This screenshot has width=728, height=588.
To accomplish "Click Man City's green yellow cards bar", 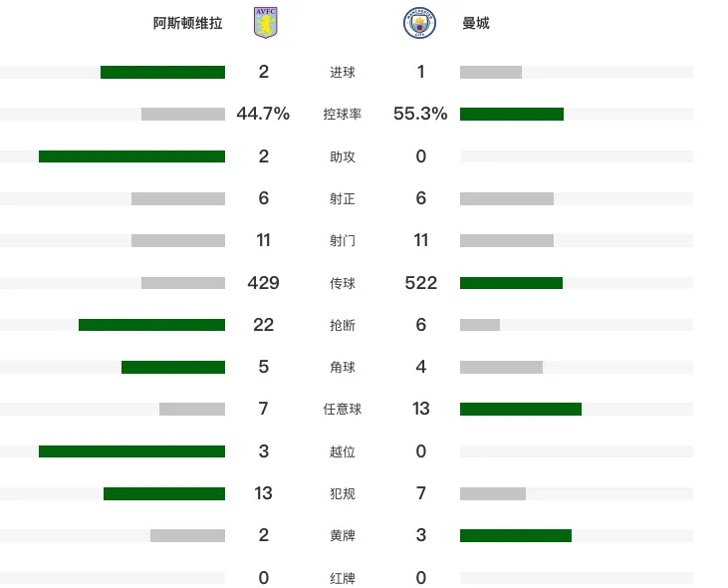I will (516, 535).
